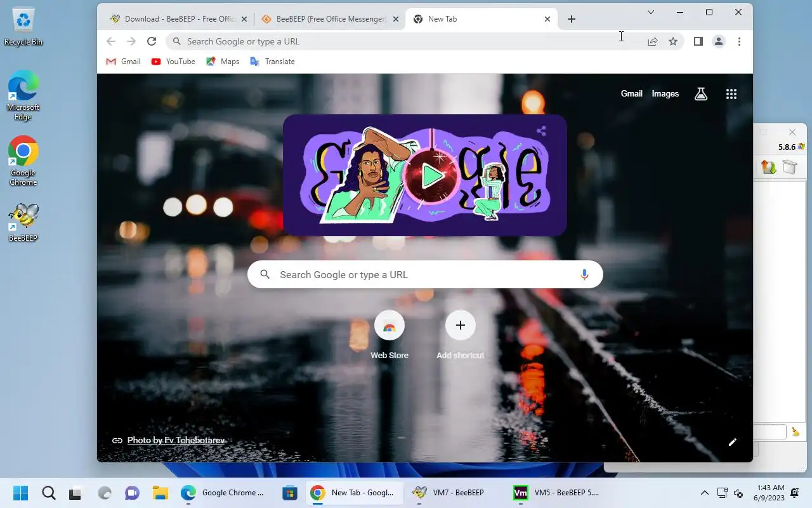
Task: Close the Download - BeeBEEP tab
Action: [x=244, y=19]
